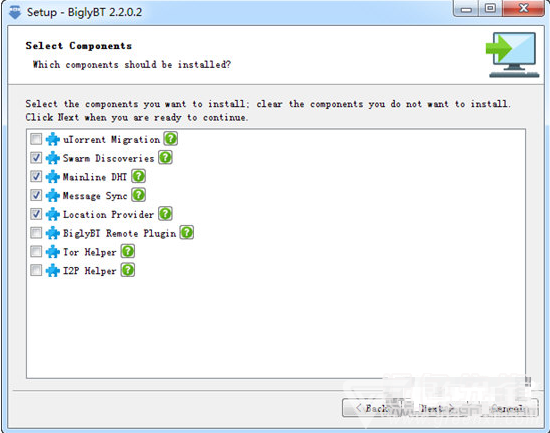550x433 pixels.
Task: Open help icon next to Tor Helper
Action: 128,251
